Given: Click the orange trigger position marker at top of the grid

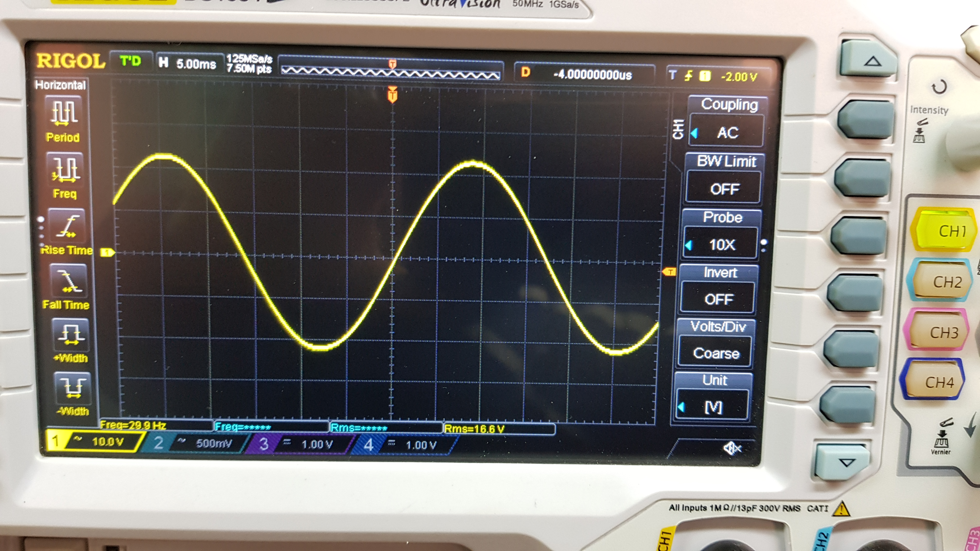Looking at the screenshot, I should pos(393,94).
